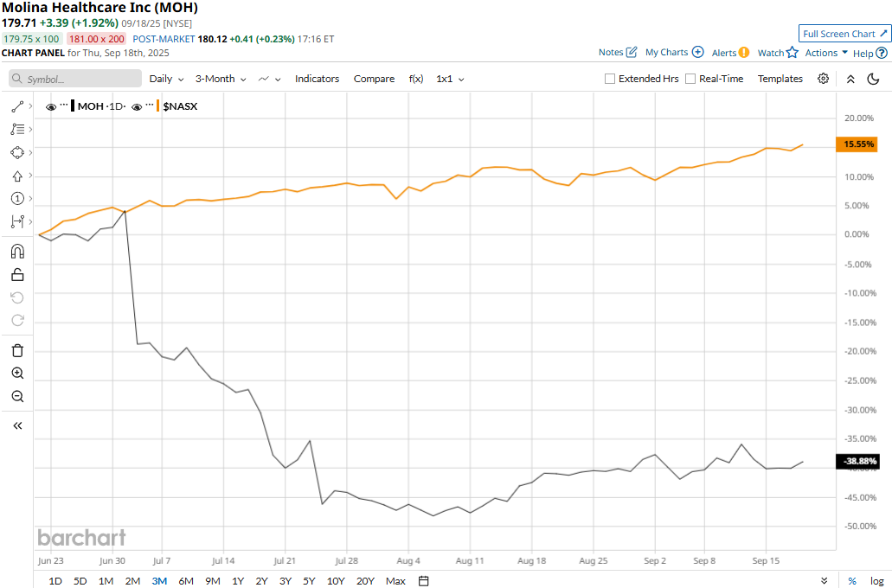Screen dimensions: 892x588
Task: Click the black MOH legend color bar
Action: [x=73, y=105]
